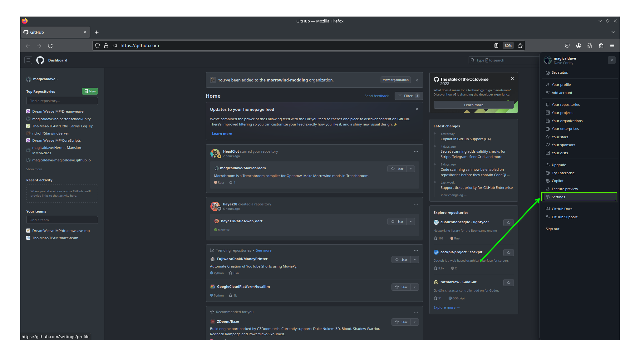
Task: Click the View organization button
Action: (x=396, y=80)
